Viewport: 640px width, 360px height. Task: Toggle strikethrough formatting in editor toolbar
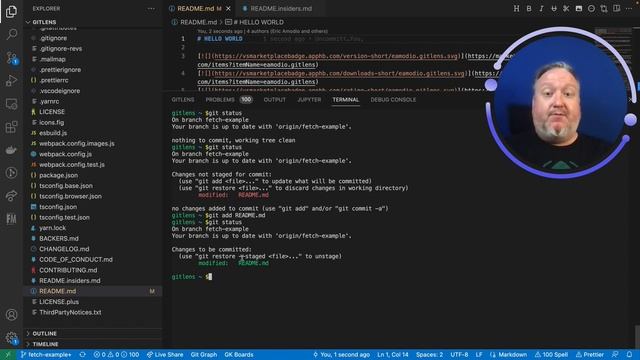pyautogui.click(x=554, y=8)
